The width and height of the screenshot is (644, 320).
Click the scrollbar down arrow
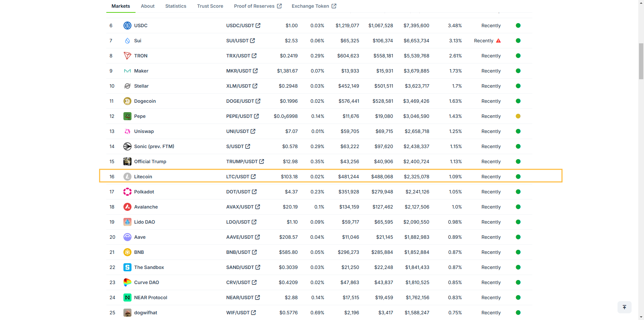coord(641,317)
